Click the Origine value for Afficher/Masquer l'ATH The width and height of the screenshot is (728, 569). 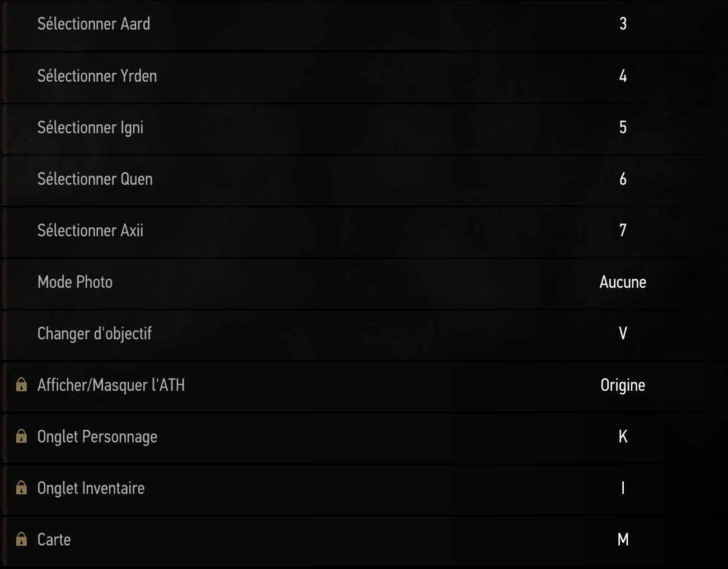[x=623, y=385]
